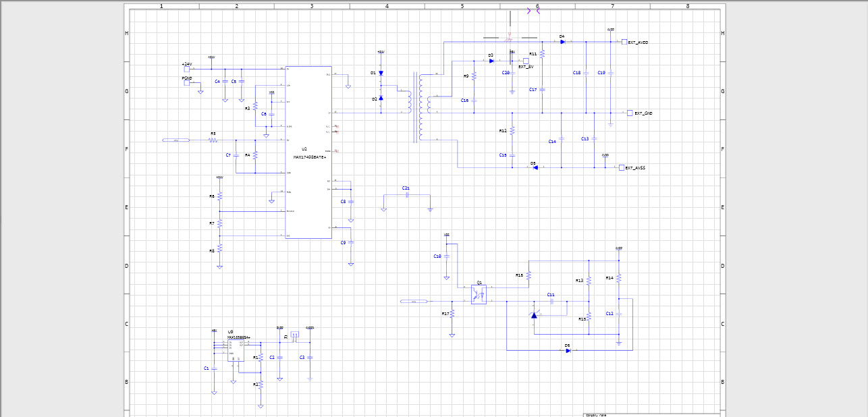Select resistor R6 symbol
The height and width of the screenshot is (417, 868).
click(x=219, y=196)
